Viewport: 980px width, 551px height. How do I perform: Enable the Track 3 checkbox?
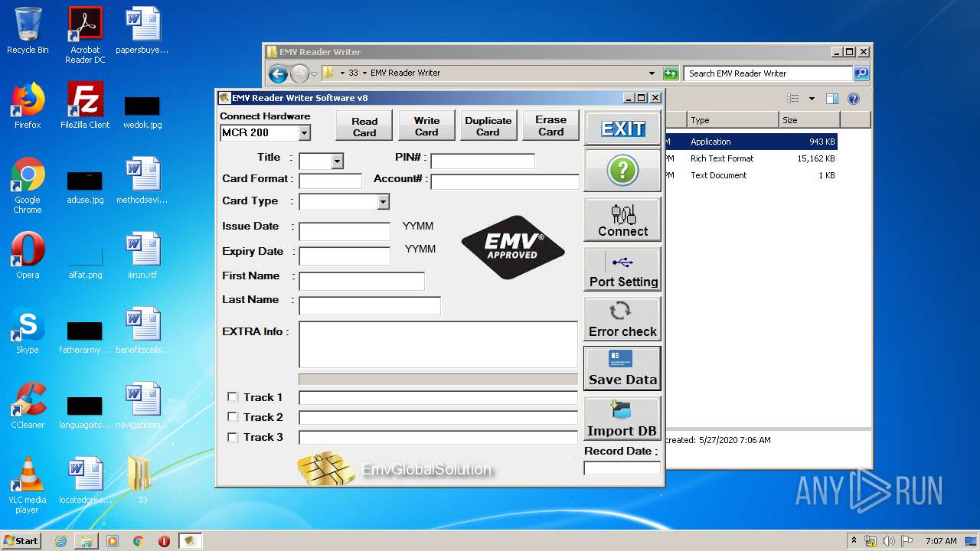pyautogui.click(x=233, y=437)
